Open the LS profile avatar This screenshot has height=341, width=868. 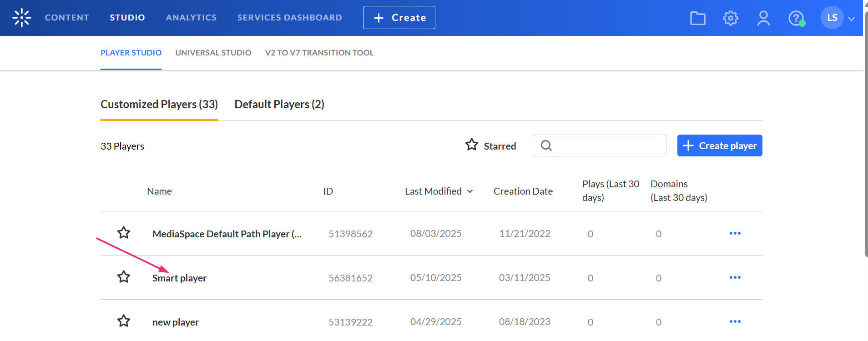click(832, 18)
